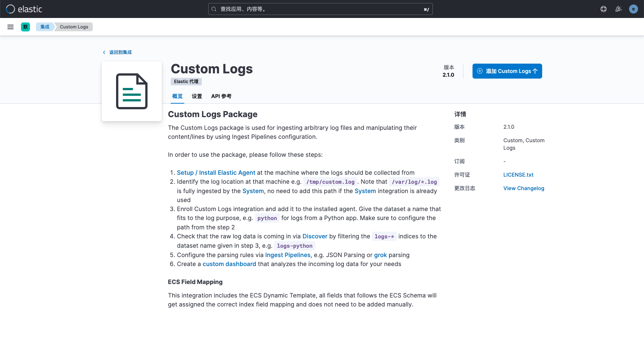644x357 pixels.
Task: Open Setup / Install Elastic Agent link
Action: (216, 173)
